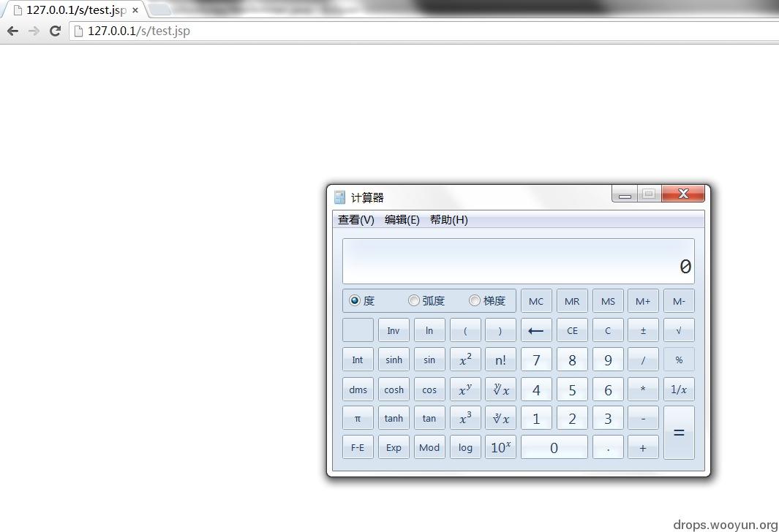Click the M+ memory add button
The width and height of the screenshot is (779, 532).
[x=643, y=301]
